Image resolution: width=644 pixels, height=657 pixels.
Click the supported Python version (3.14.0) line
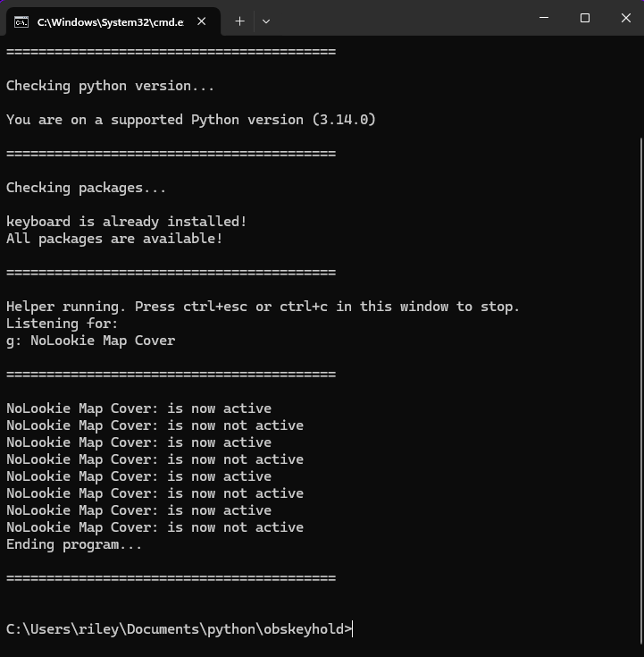coord(190,120)
